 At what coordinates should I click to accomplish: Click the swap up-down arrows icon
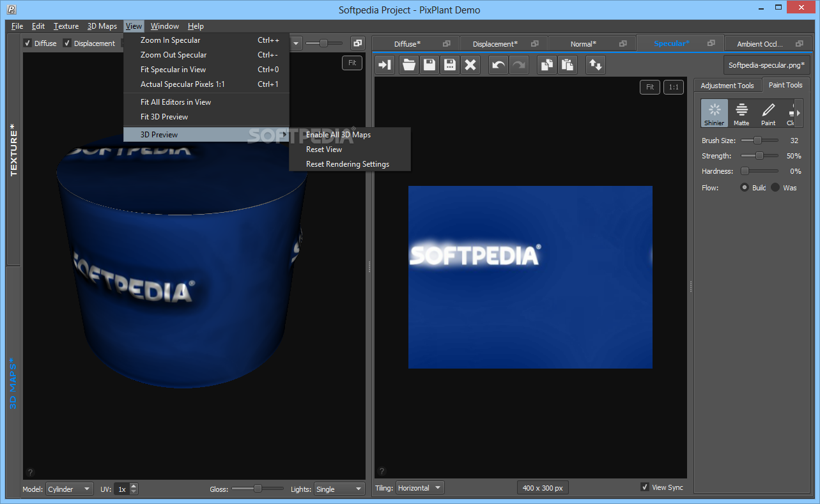point(596,65)
